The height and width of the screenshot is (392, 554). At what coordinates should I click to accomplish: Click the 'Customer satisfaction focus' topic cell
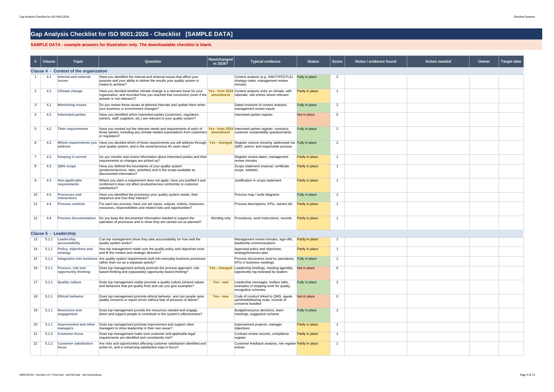78,348
